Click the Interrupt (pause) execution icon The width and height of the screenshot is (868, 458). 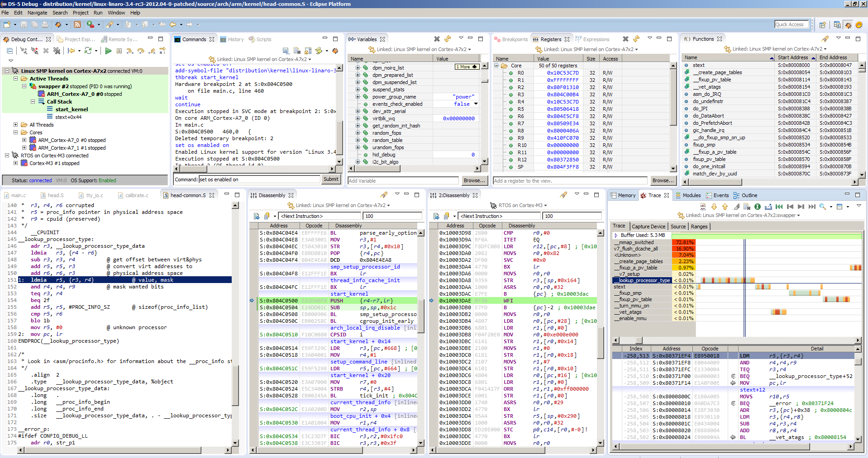point(119,51)
